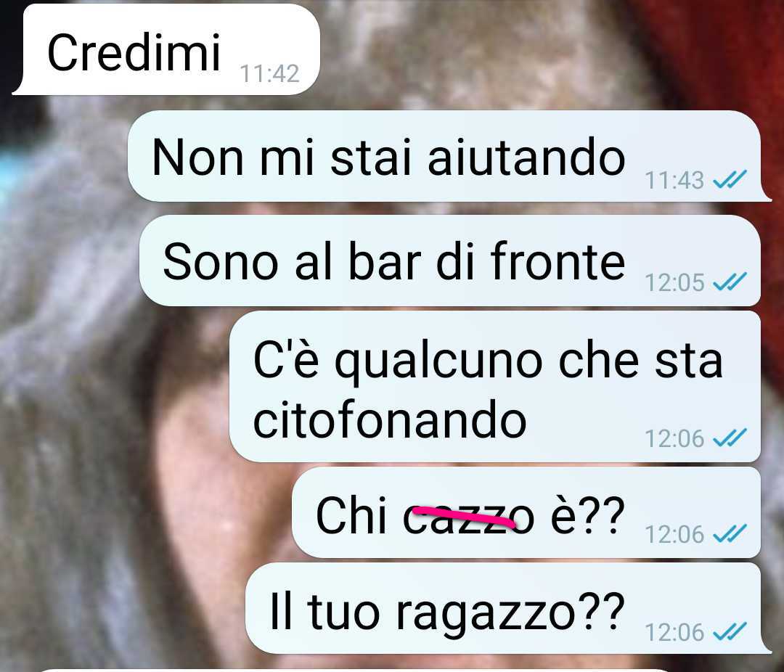Screen dimensions: 784x672
Task: Click double check on 'Il tuo ragazzo??' message
Action: [730, 631]
